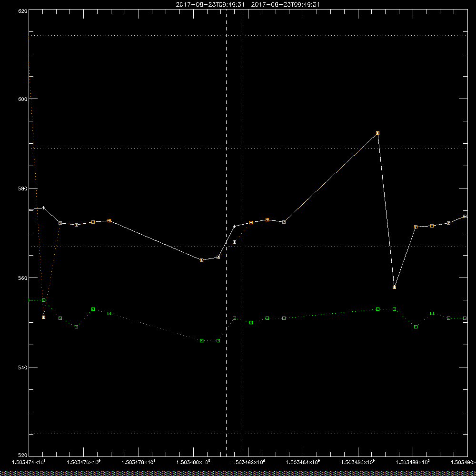Pick the orange marker near 568 between dashed lines
The image size is (476, 476).
[x=234, y=242]
